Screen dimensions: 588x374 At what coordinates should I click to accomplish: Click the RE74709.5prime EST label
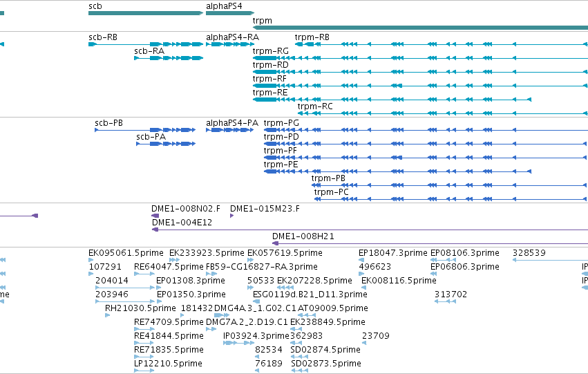pyautogui.click(x=169, y=323)
